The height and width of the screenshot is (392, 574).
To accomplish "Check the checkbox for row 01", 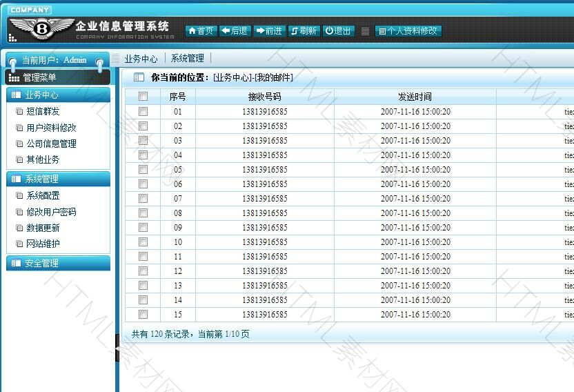I will point(143,111).
